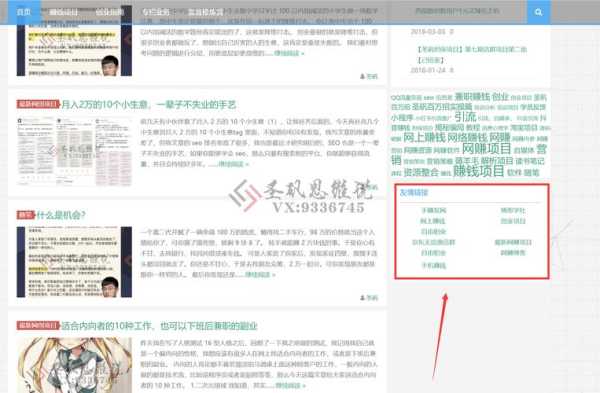Select the 随笔 tag in tag cloud
Screen dimensions: 600x393
click(532, 173)
